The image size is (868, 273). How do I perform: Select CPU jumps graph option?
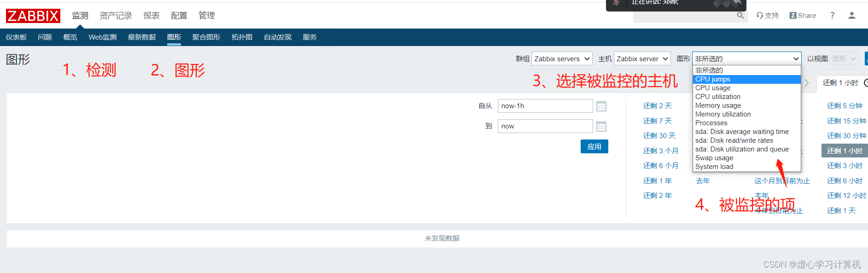[x=746, y=79]
